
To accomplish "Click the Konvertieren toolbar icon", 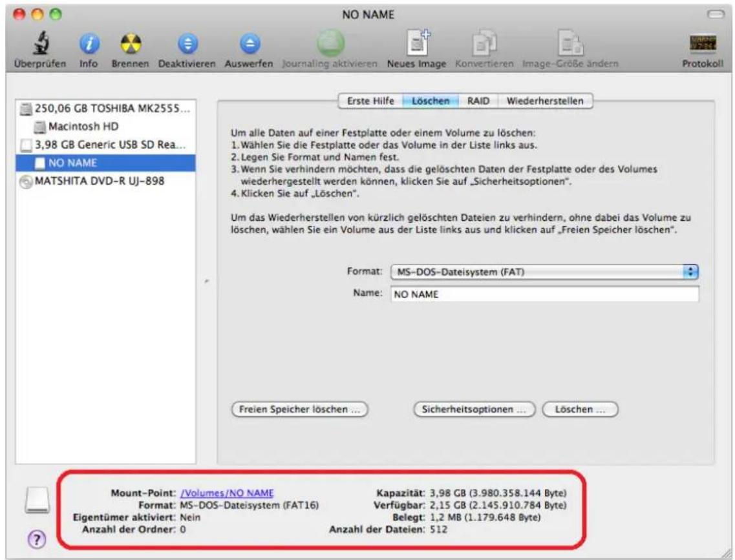I will click(x=484, y=44).
